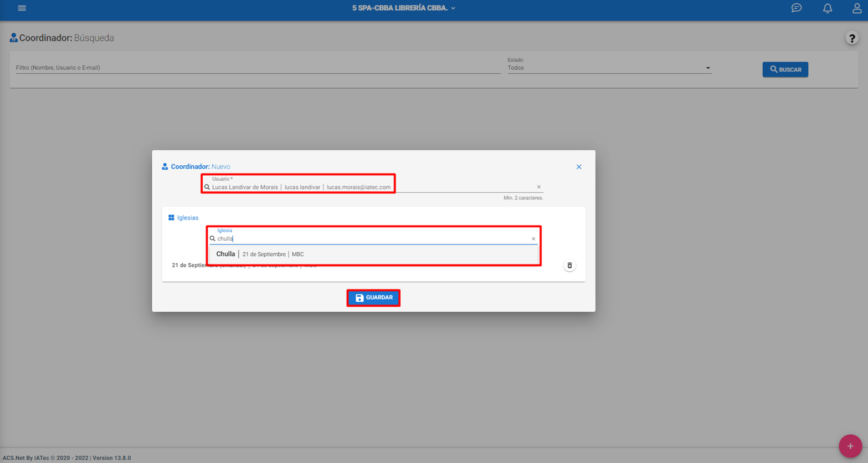Viewport: 868px width, 463px height.
Task: Select the Chulla suggestion in list
Action: tap(374, 254)
